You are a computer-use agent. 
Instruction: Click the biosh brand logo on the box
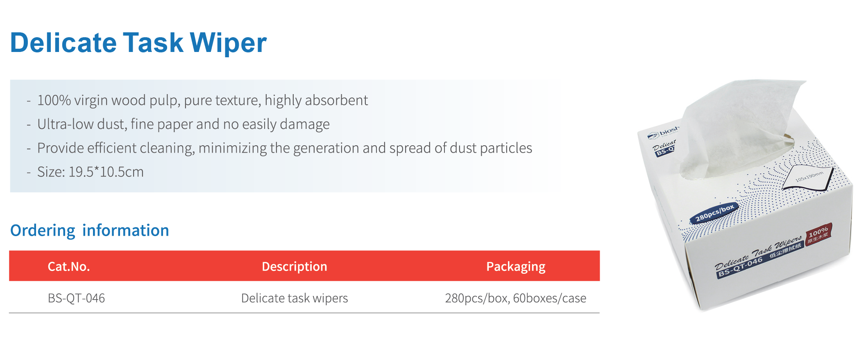coord(664,133)
